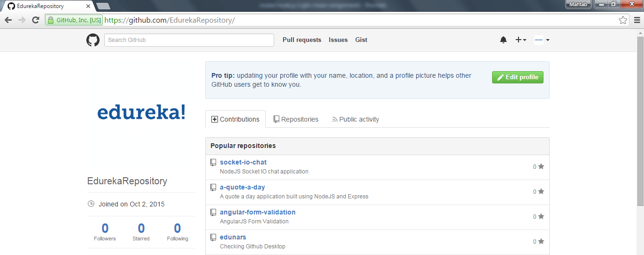644x255 pixels.
Task: Open the plus create-new dropdown
Action: coord(521,40)
